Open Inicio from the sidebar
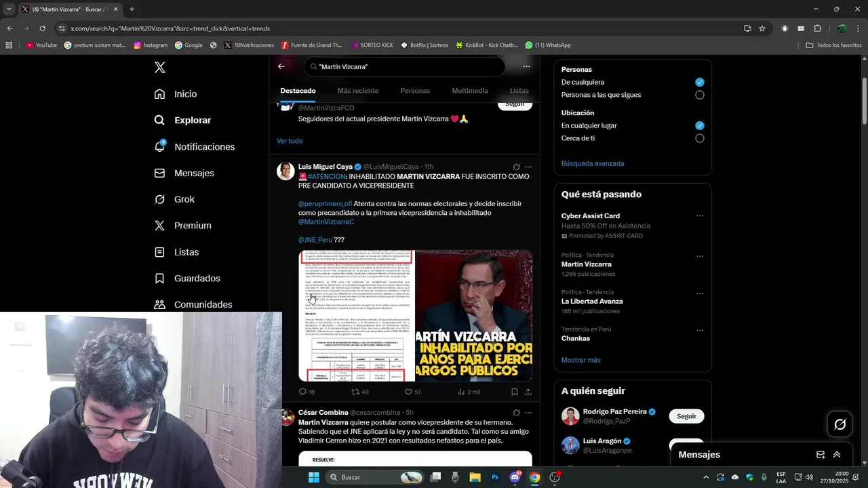The width and height of the screenshot is (868, 488). pyautogui.click(x=176, y=94)
